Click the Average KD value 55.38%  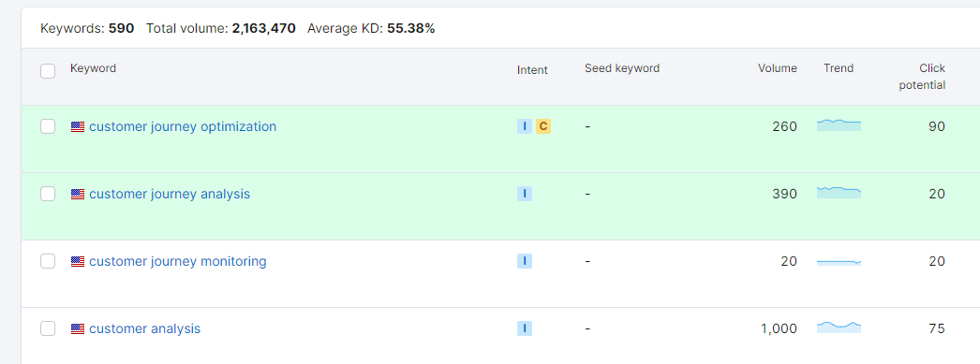point(410,28)
